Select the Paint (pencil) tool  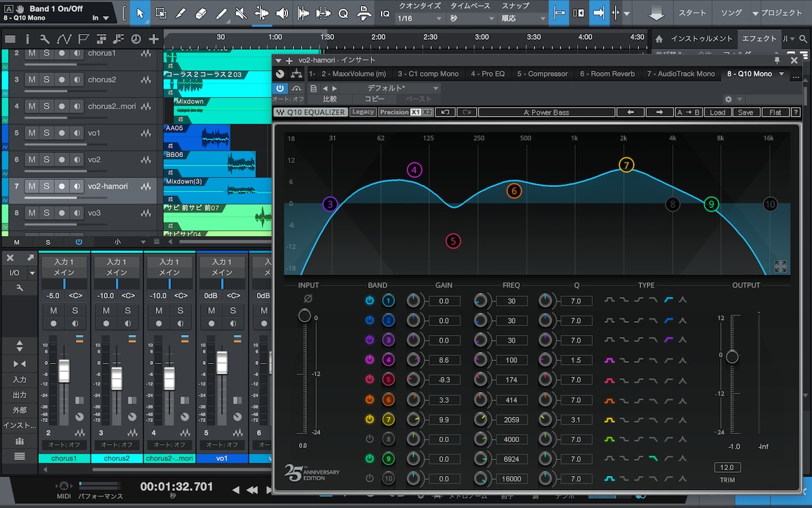[x=222, y=13]
